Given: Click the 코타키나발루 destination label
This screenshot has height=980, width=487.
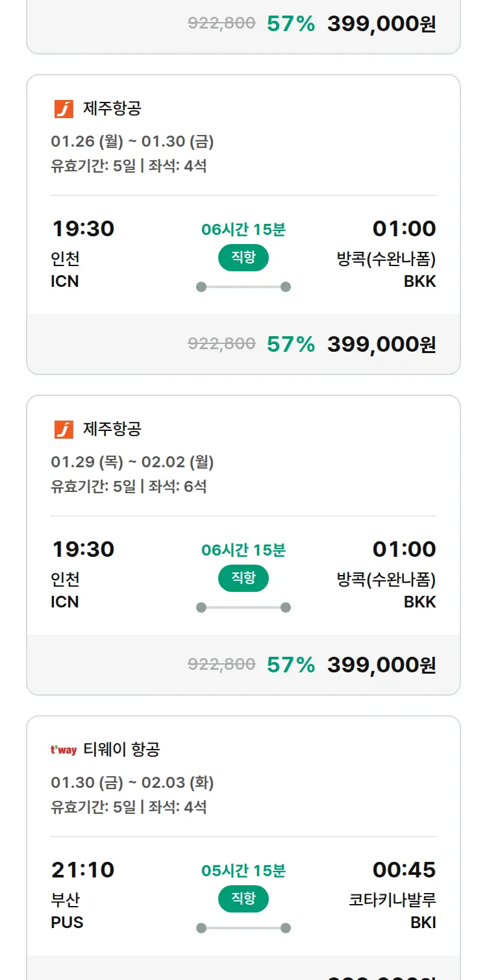Looking at the screenshot, I should coord(392,900).
